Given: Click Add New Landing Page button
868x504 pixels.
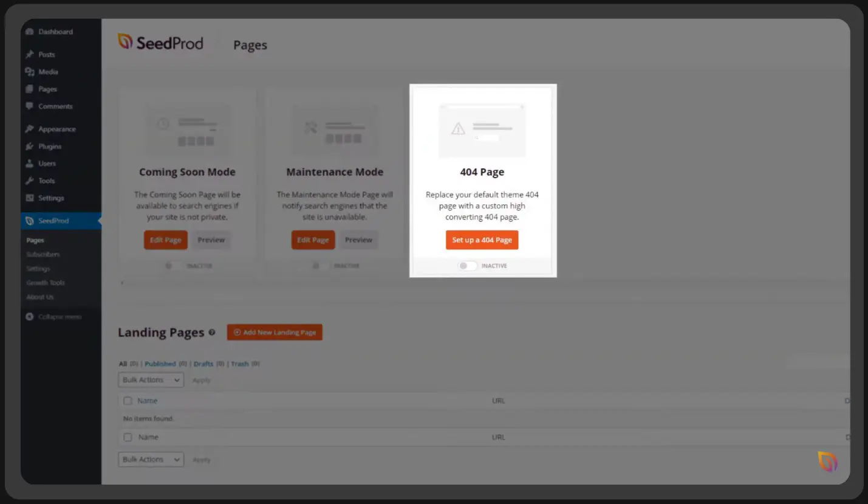Looking at the screenshot, I should 275,333.
